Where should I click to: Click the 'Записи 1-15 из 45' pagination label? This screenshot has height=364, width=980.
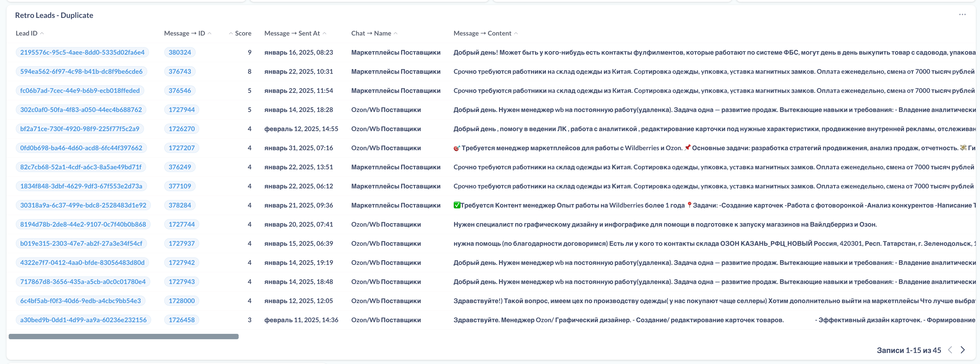pos(909,350)
